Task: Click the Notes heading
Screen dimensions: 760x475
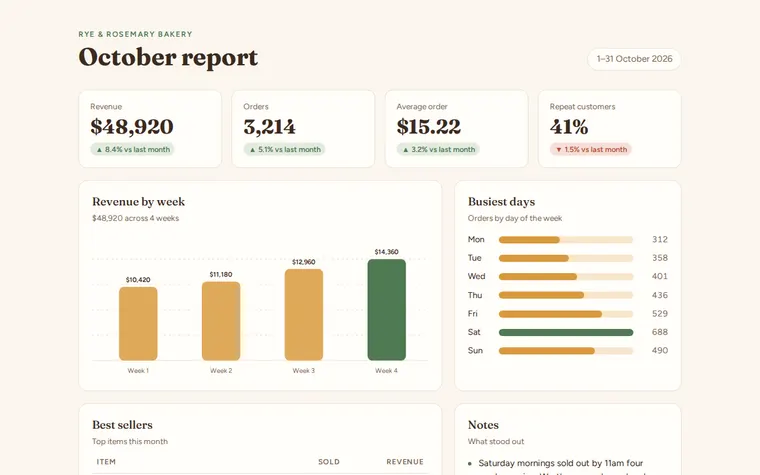Action: click(483, 425)
